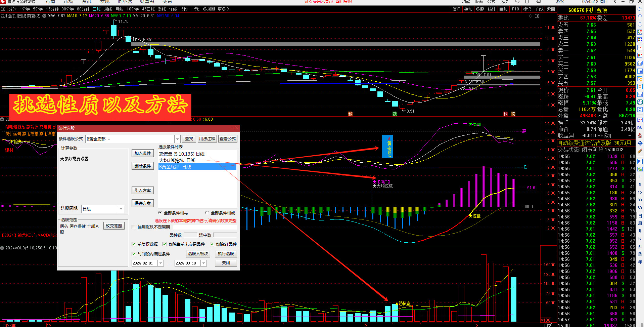Open the RSI indicator icon in sidebar

click(x=640, y=128)
